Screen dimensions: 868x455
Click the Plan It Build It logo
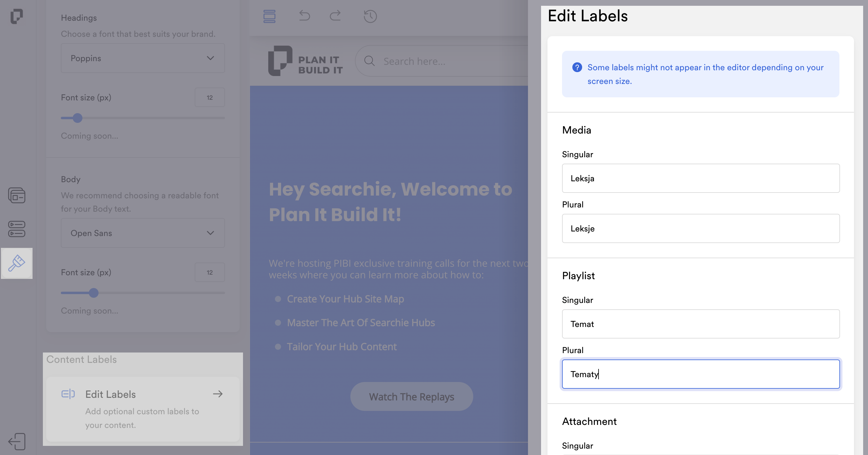[305, 61]
